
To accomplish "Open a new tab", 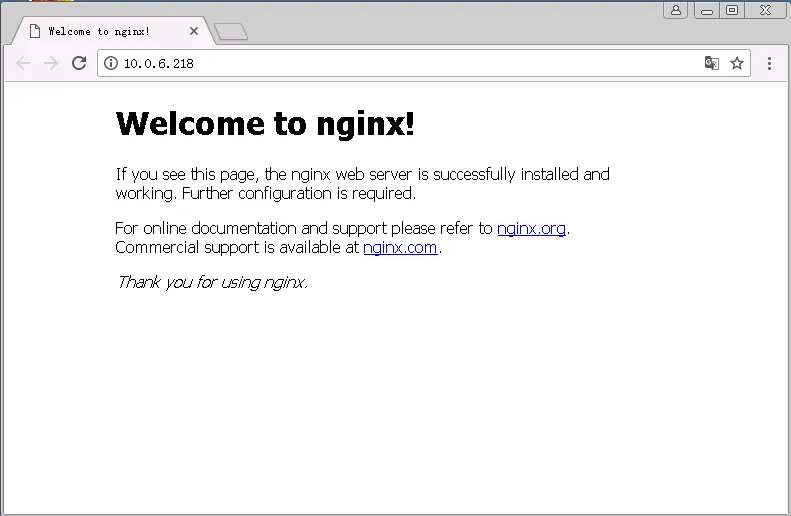I will 231,31.
